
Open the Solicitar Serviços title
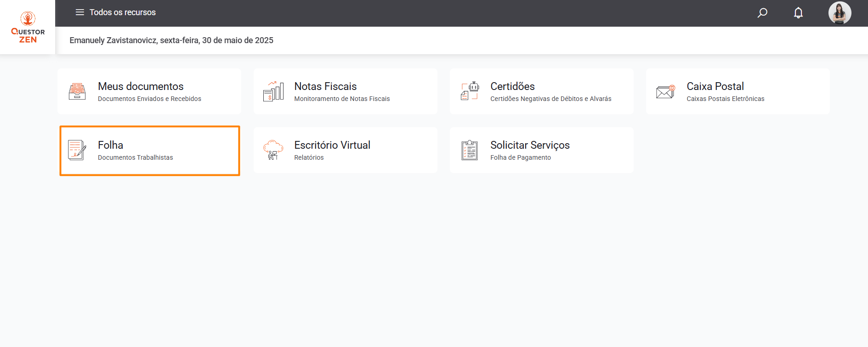(x=530, y=145)
